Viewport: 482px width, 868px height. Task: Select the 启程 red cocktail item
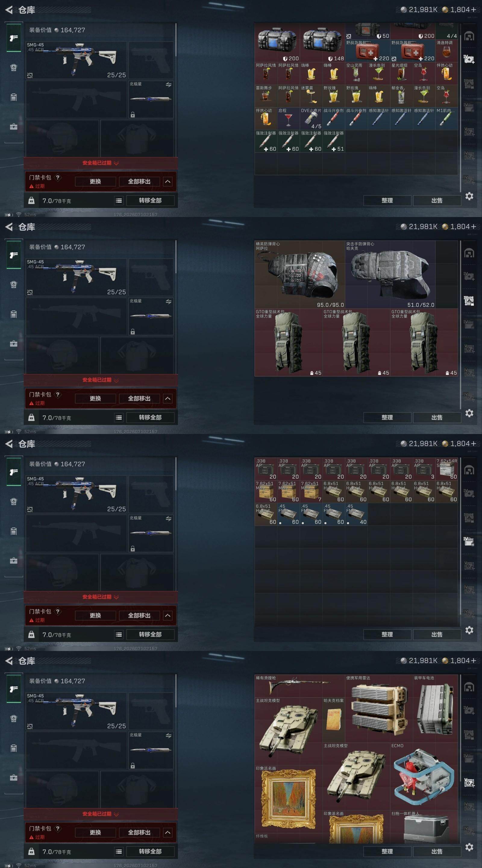tap(288, 119)
